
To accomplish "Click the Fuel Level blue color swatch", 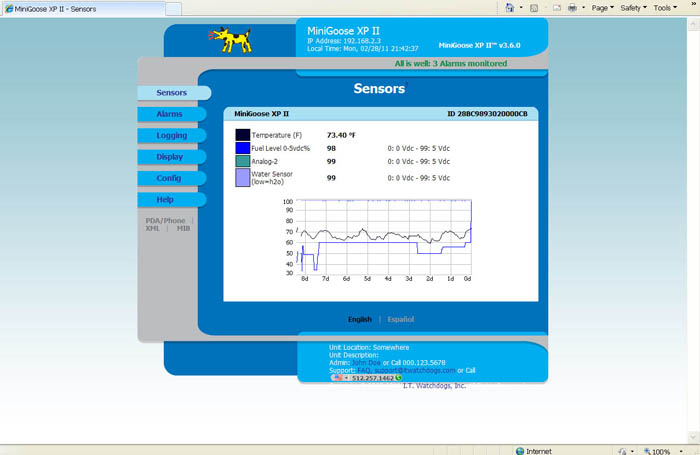I will coord(242,148).
